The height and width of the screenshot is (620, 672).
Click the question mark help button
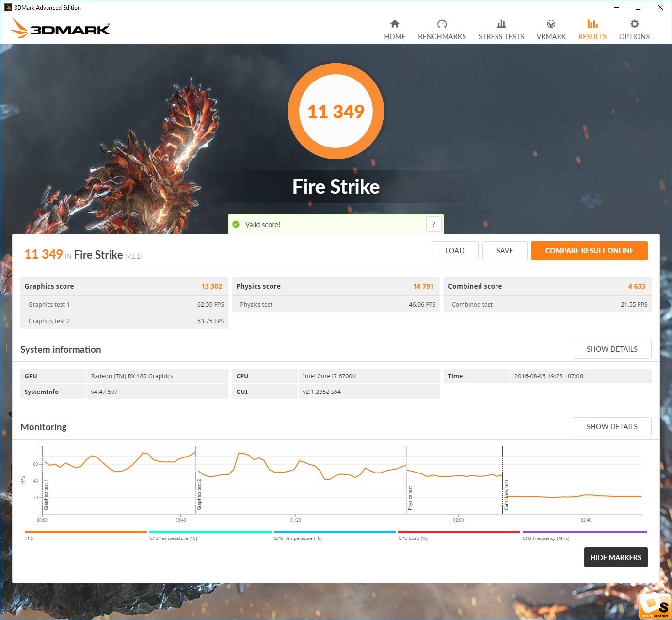tap(434, 224)
